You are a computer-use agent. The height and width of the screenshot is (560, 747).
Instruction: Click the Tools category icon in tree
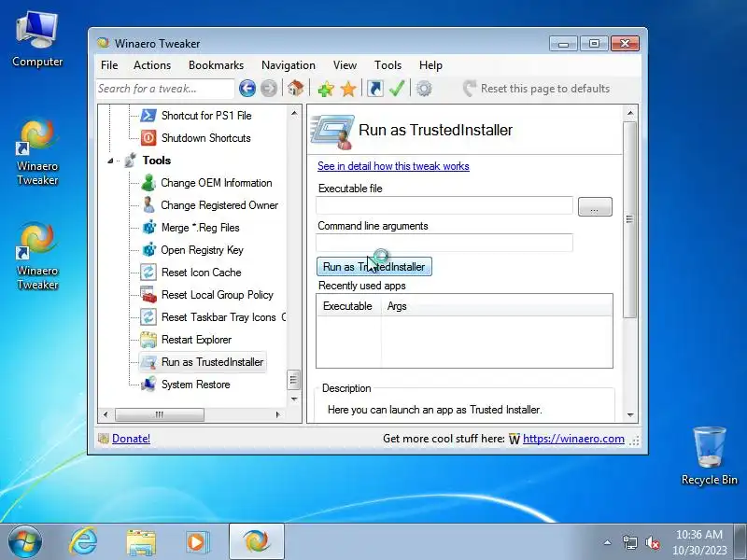pyautogui.click(x=130, y=160)
